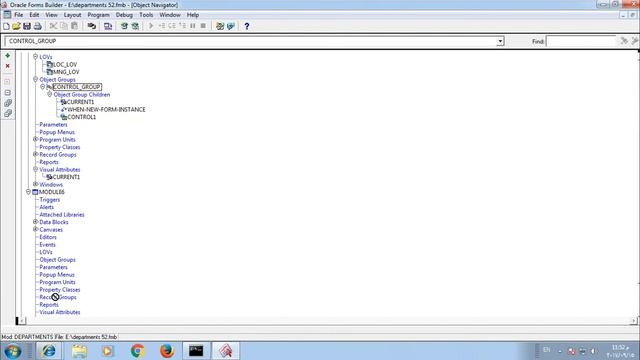
Task: Expand the first Program Units node
Action: point(36,139)
